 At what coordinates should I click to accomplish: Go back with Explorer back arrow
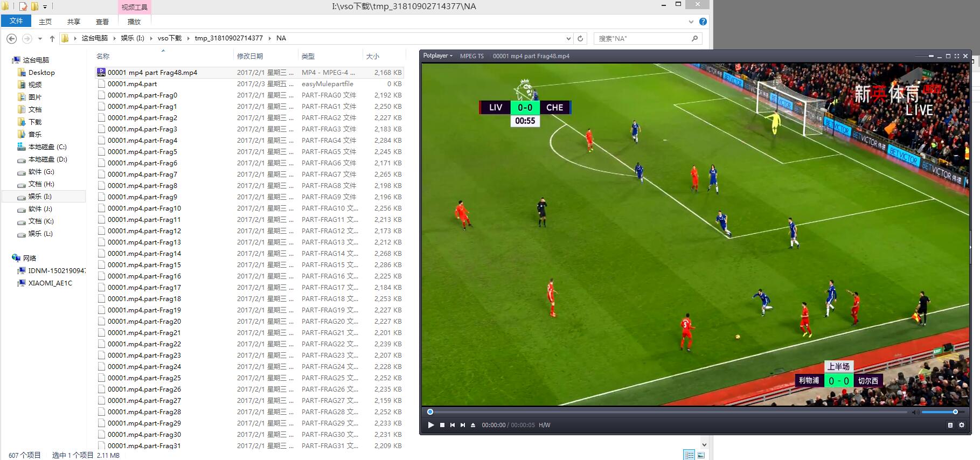[12, 38]
